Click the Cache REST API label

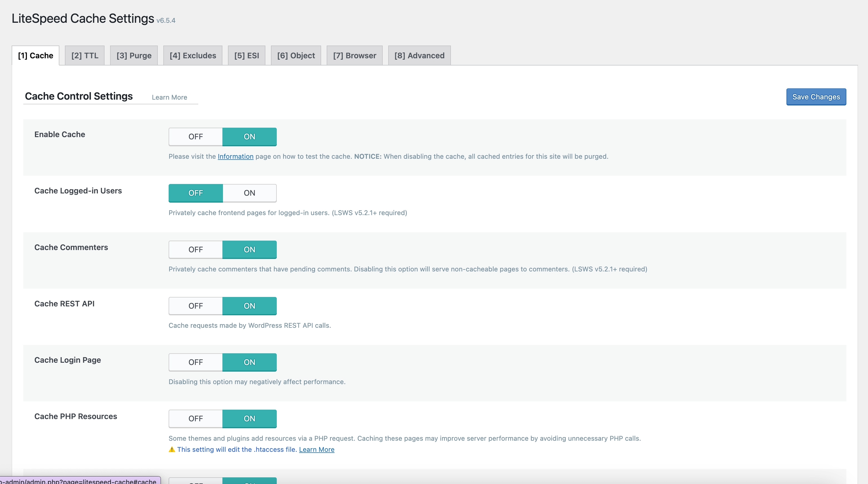click(64, 304)
